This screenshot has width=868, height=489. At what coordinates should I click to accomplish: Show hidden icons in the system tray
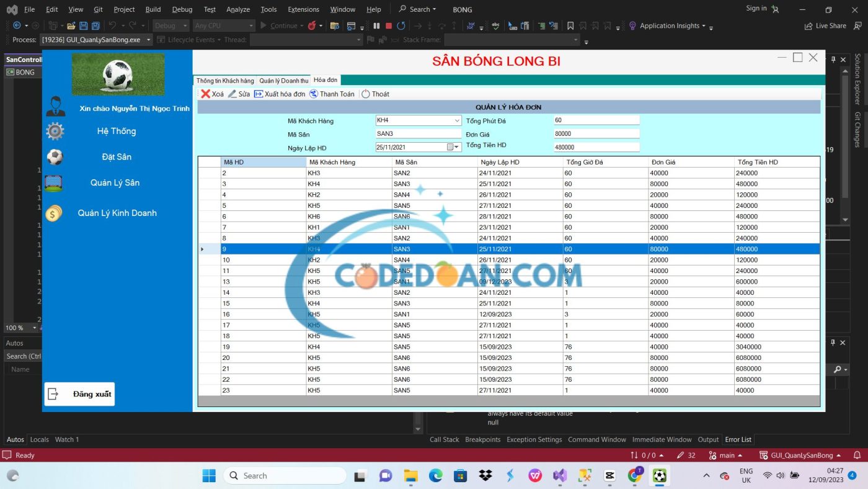(706, 475)
